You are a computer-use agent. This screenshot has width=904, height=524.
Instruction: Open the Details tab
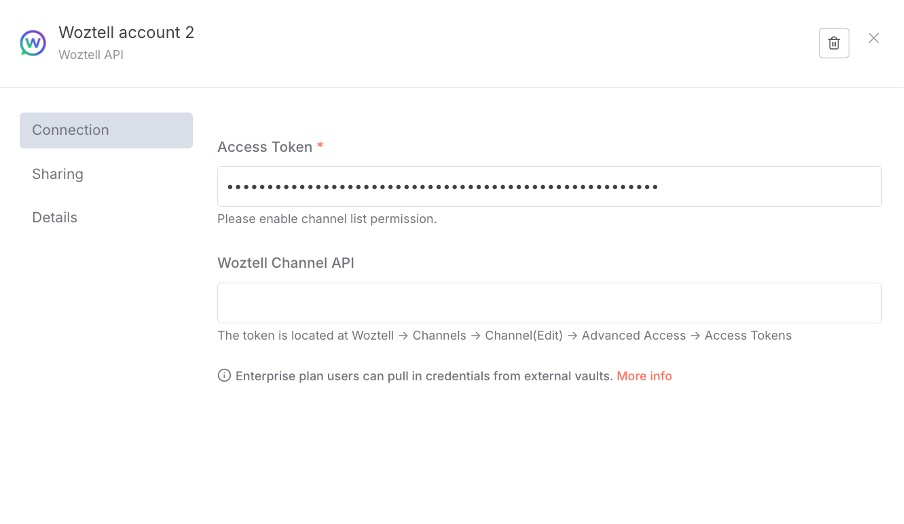tap(55, 217)
